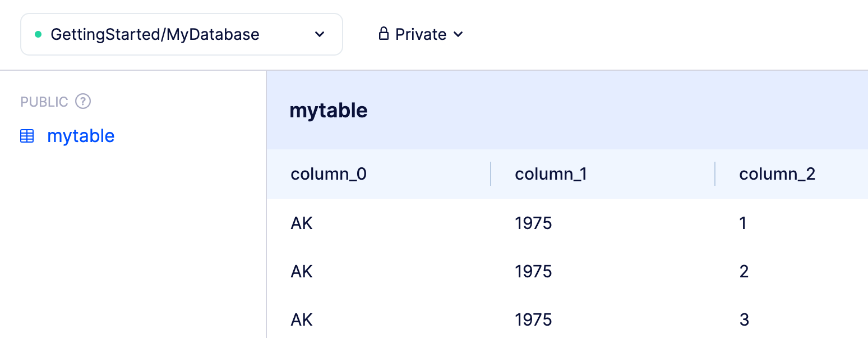Select the column_2 header
This screenshot has height=338, width=868.
(x=777, y=174)
